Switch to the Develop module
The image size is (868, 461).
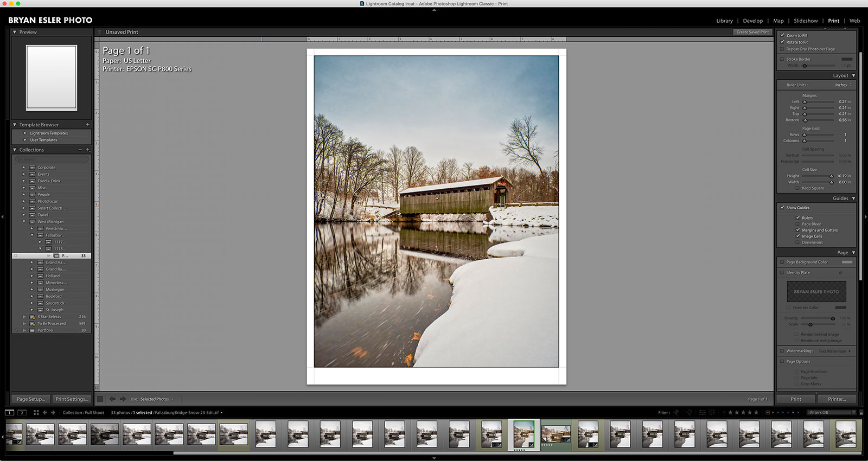point(752,21)
